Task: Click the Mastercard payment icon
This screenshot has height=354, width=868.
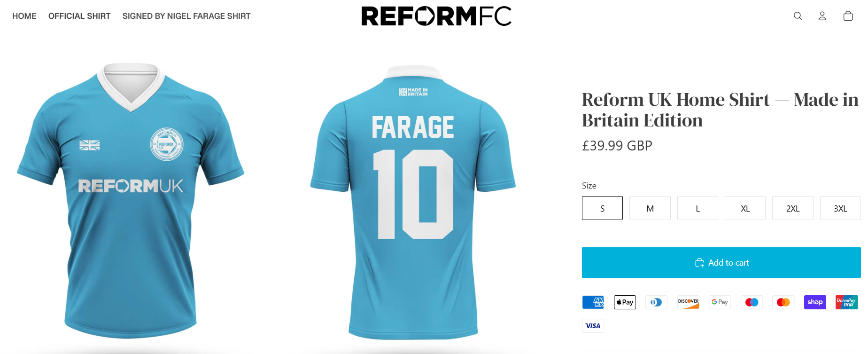Action: pos(783,302)
